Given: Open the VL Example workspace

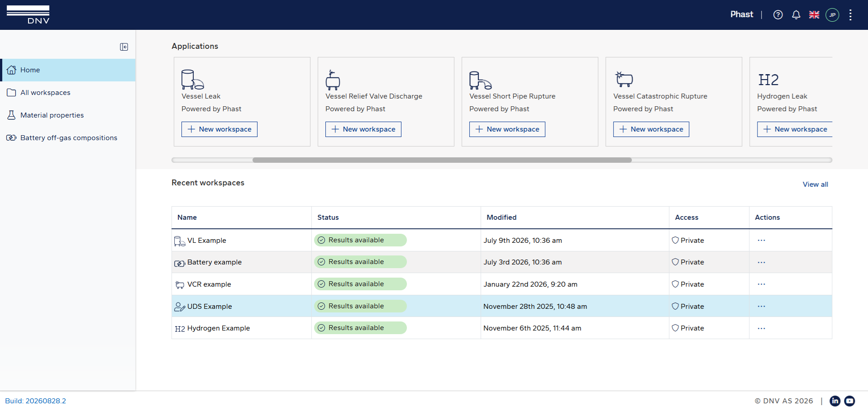Looking at the screenshot, I should pyautogui.click(x=207, y=241).
